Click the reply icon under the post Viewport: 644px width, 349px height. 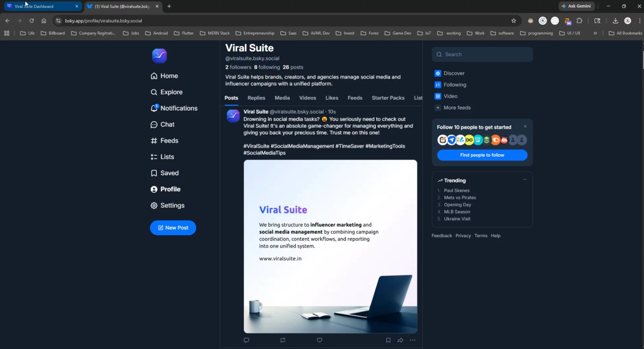[x=246, y=340]
